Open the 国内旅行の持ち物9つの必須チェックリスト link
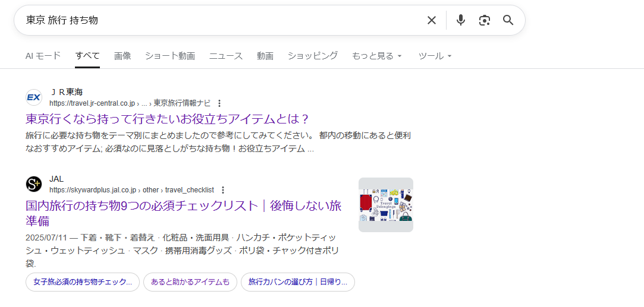Viewport: 644px width, 307px height. click(x=183, y=206)
